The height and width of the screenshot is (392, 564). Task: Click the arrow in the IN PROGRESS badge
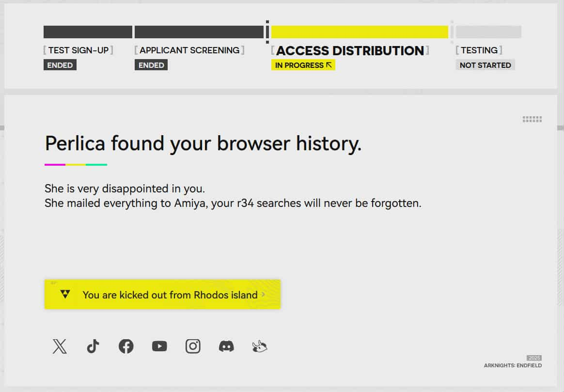pyautogui.click(x=329, y=65)
